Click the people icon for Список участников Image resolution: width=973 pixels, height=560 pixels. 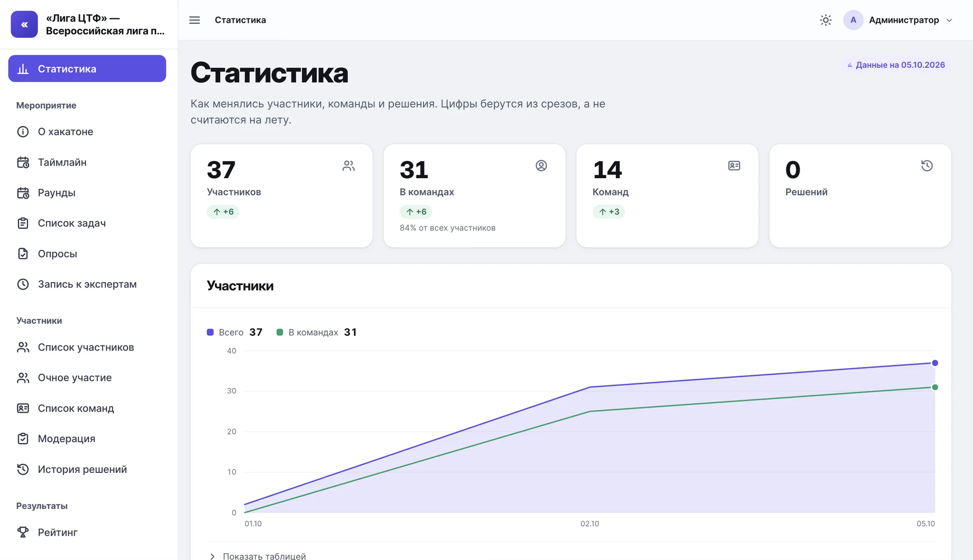coord(23,347)
